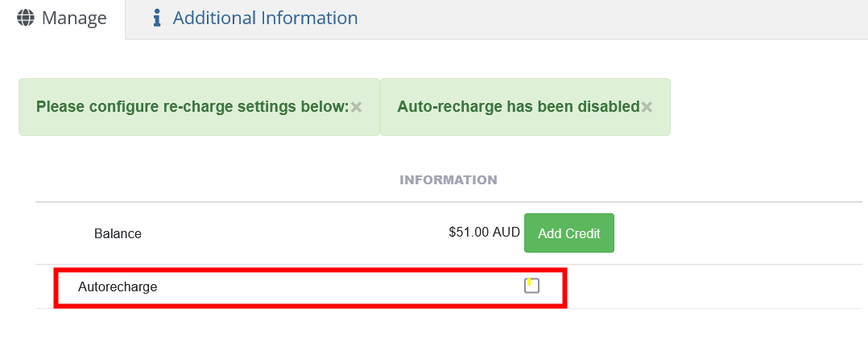Click the info icon beside Additional Information

click(158, 18)
